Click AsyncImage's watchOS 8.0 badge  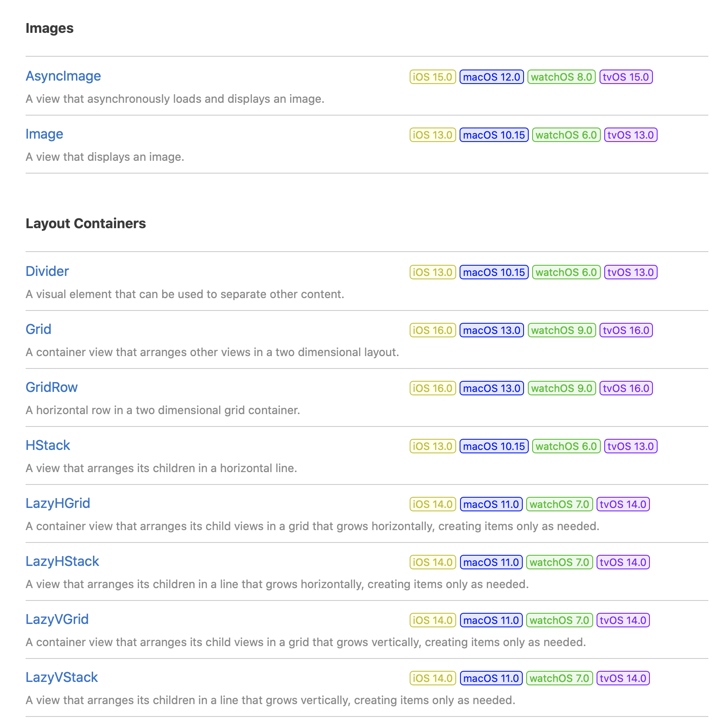click(561, 77)
